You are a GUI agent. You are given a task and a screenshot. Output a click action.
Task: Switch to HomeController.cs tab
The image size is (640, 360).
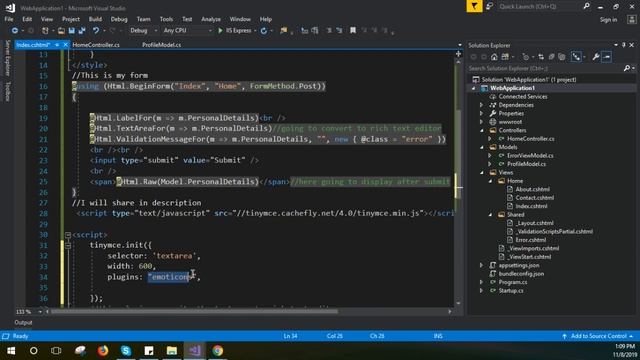click(x=96, y=45)
